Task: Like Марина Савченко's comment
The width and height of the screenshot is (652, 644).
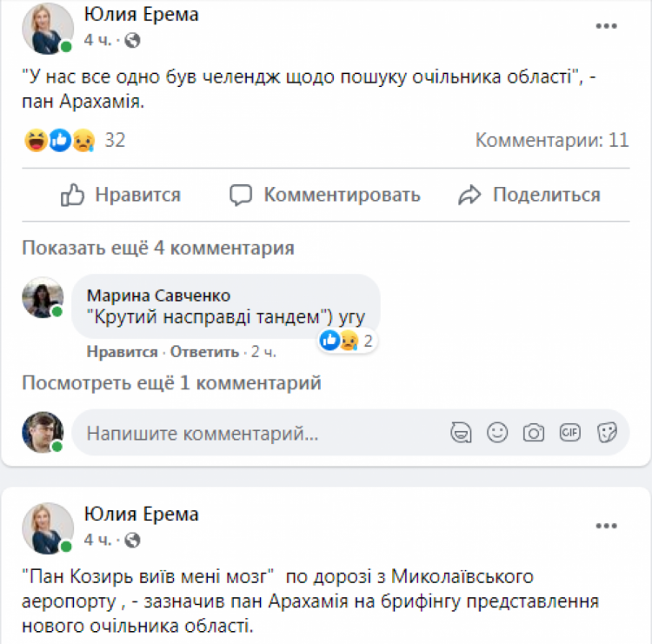Action: pyautogui.click(x=122, y=352)
